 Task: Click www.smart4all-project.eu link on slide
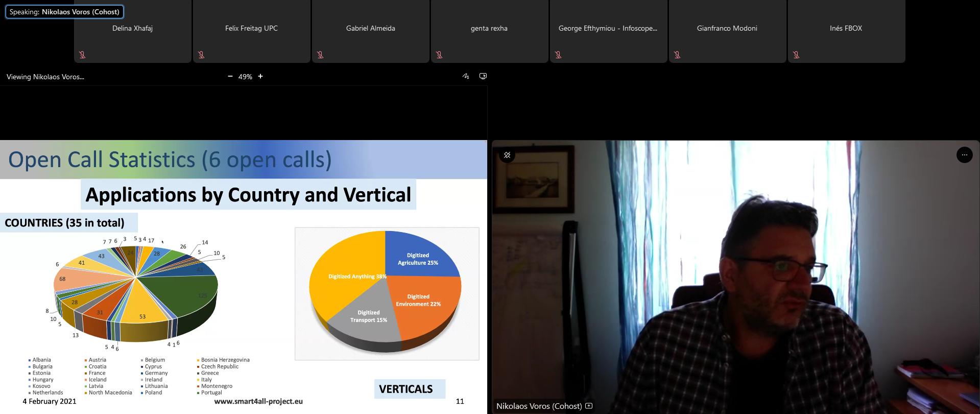coord(258,401)
